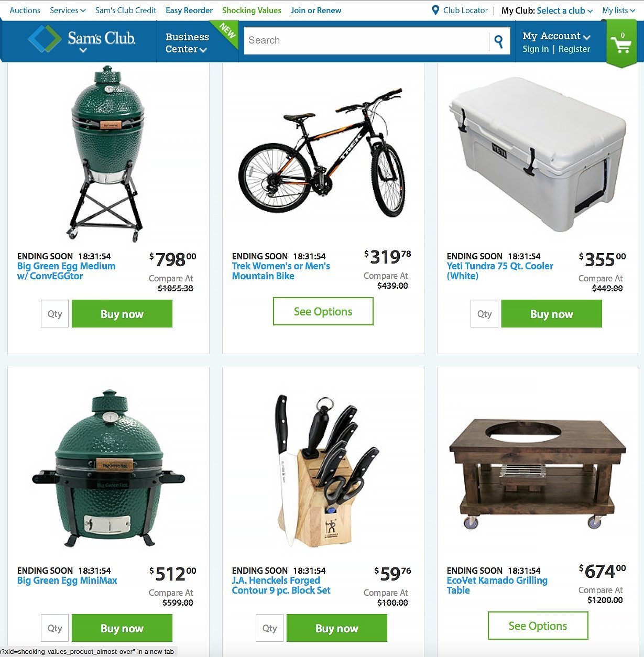Click the Sam's Club logo
Screen dimensions: 644x657
pyautogui.click(x=82, y=39)
